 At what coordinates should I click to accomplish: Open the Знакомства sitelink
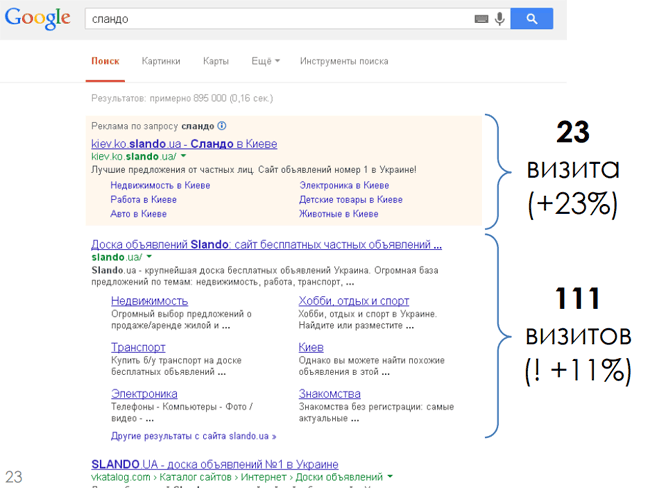pyautogui.click(x=329, y=393)
